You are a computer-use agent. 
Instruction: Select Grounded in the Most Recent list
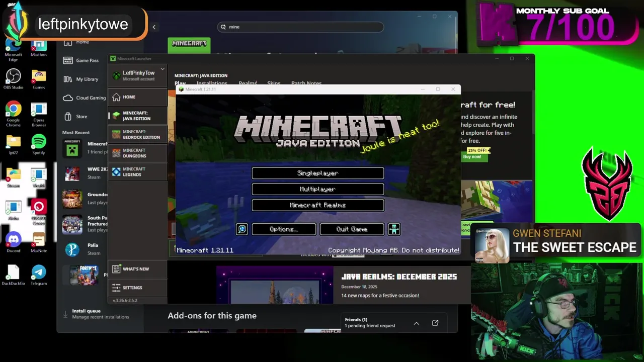pos(85,199)
